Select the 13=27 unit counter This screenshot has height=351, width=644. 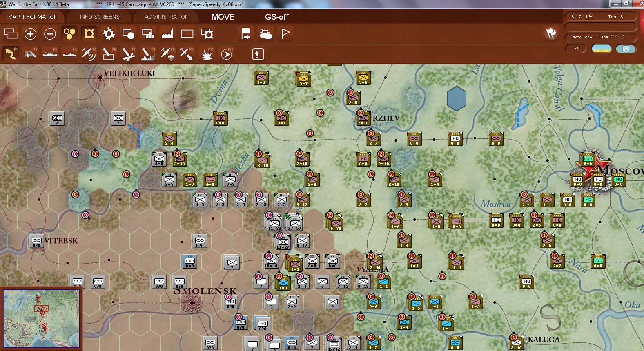coord(283,242)
